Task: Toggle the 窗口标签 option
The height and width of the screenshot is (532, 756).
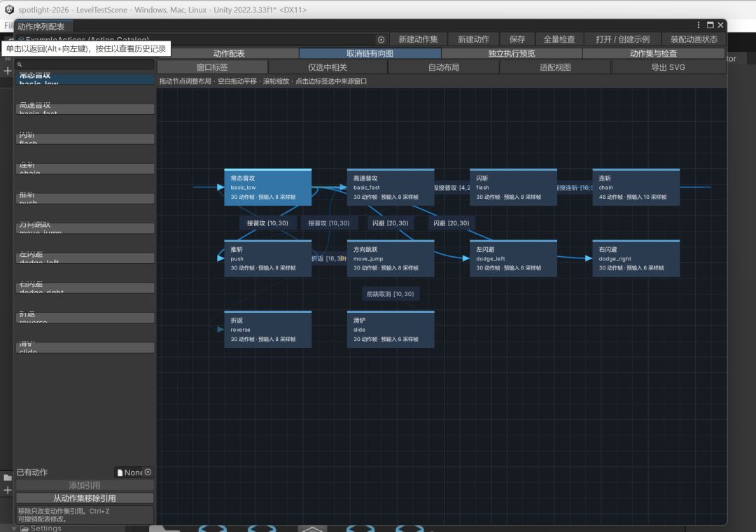Action: (x=212, y=67)
